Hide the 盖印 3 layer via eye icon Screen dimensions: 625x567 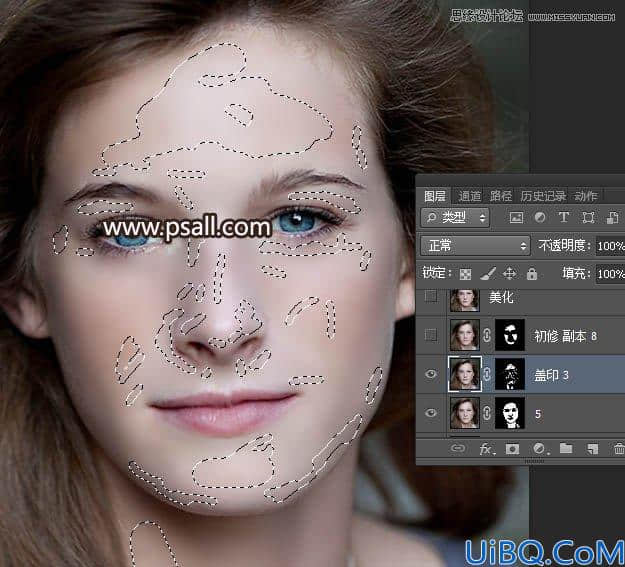(431, 374)
